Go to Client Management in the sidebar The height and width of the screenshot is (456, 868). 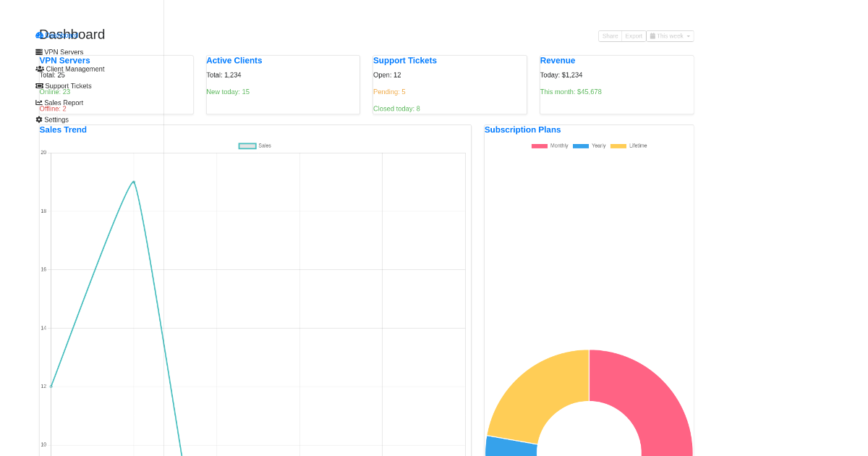[76, 69]
